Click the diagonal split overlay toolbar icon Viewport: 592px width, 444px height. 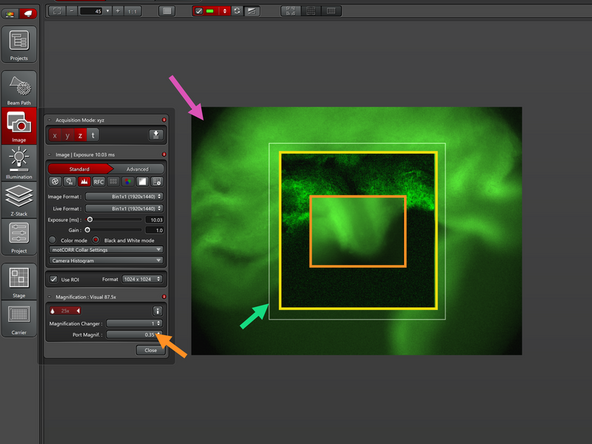[251, 11]
